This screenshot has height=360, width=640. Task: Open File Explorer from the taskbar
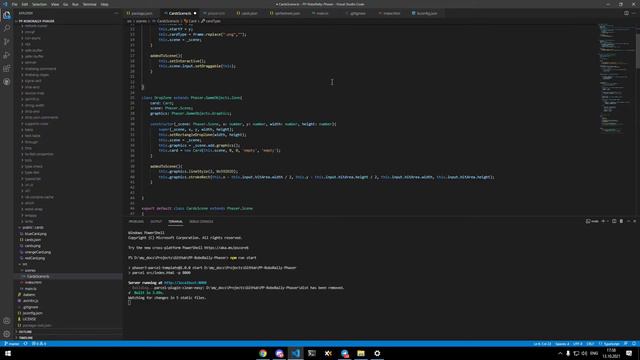click(x=361, y=353)
